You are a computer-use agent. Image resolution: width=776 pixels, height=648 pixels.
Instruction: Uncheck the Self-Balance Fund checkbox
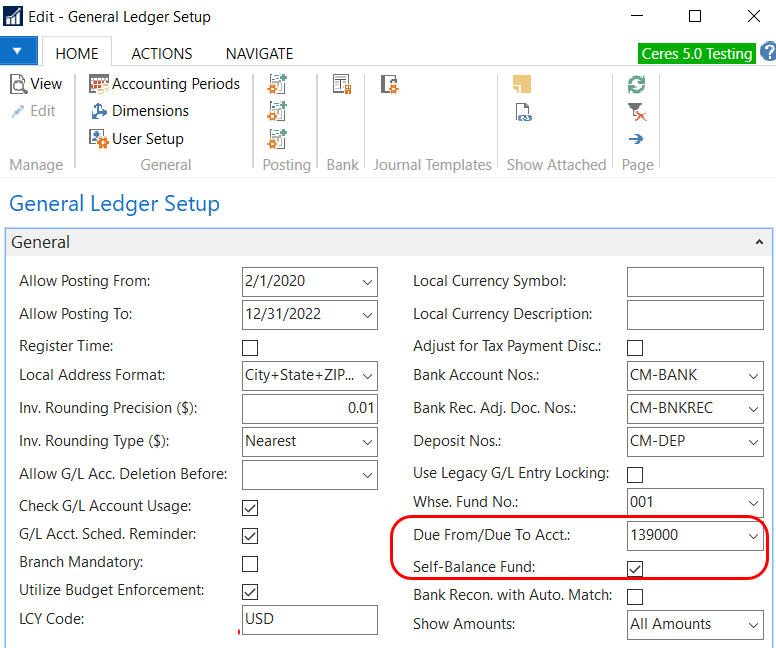(x=634, y=569)
